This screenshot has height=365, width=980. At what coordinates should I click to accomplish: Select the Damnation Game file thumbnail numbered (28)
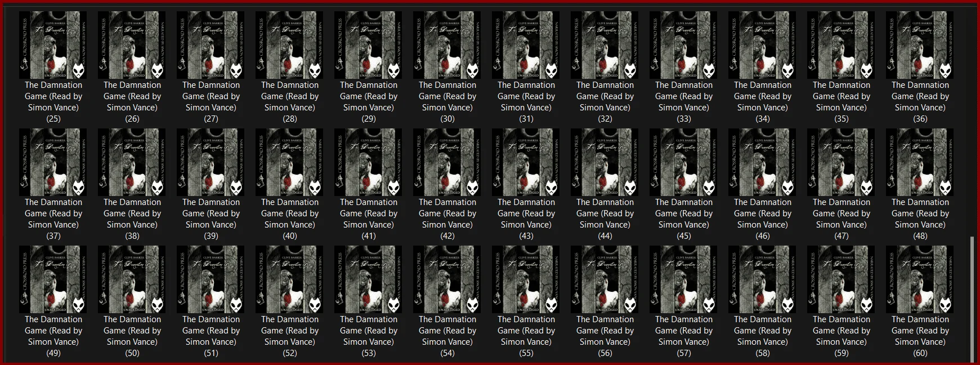[290, 45]
